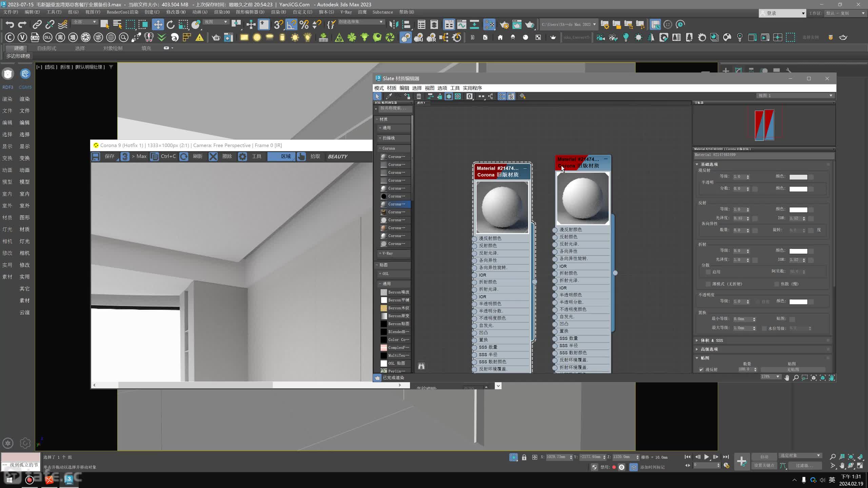Enable thin mode 薄模式 checkbox
Image resolution: width=868 pixels, height=488 pixels.
click(x=708, y=284)
